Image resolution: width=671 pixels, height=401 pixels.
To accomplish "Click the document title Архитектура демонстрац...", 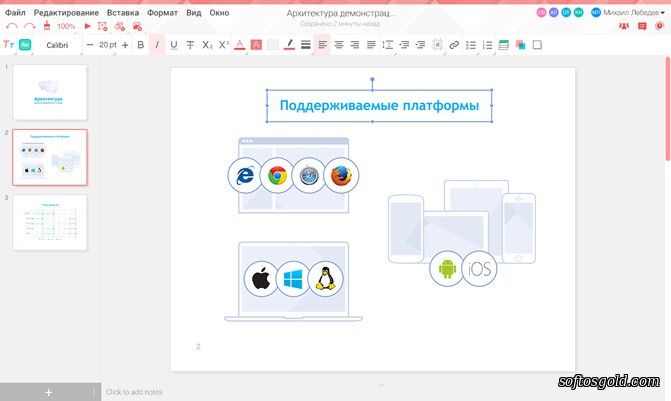I will (341, 13).
